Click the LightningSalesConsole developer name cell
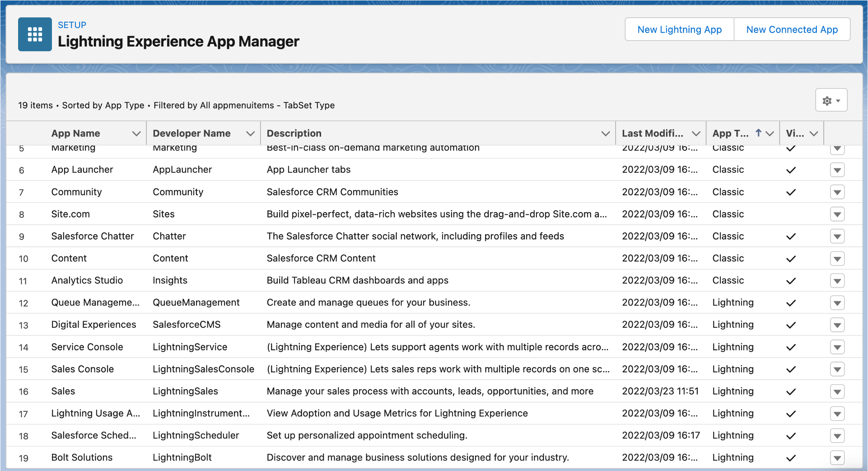 coord(203,369)
